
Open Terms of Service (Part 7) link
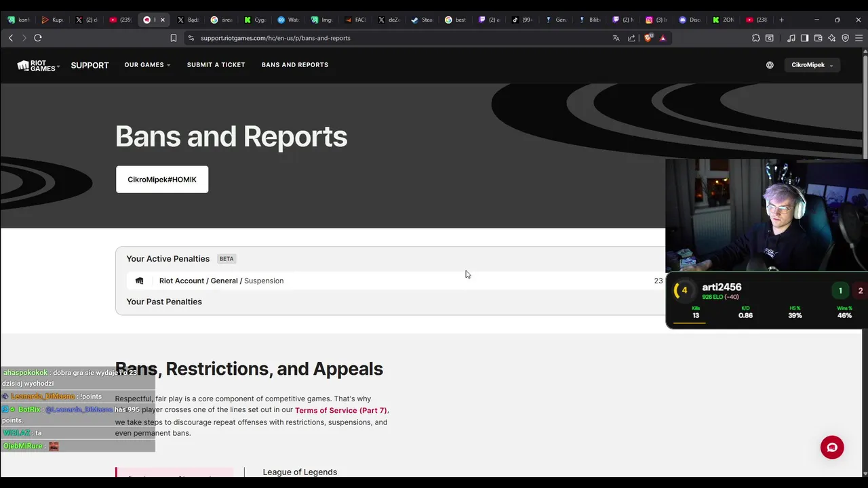coord(342,410)
